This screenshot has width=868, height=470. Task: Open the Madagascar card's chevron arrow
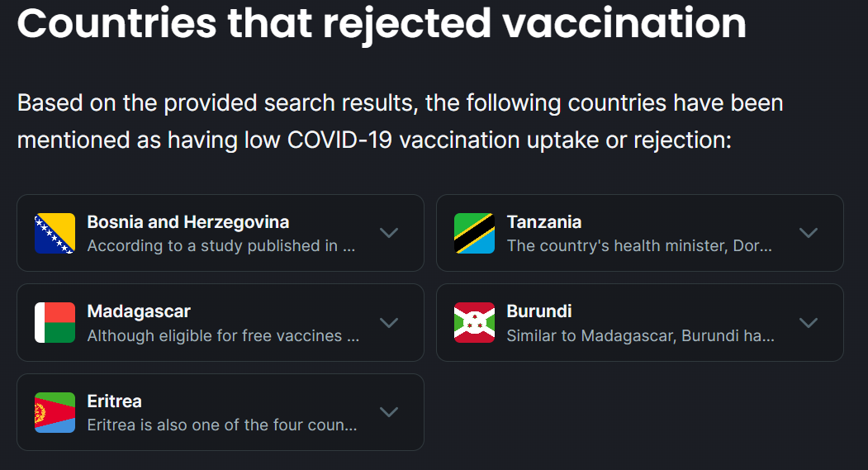(x=389, y=322)
